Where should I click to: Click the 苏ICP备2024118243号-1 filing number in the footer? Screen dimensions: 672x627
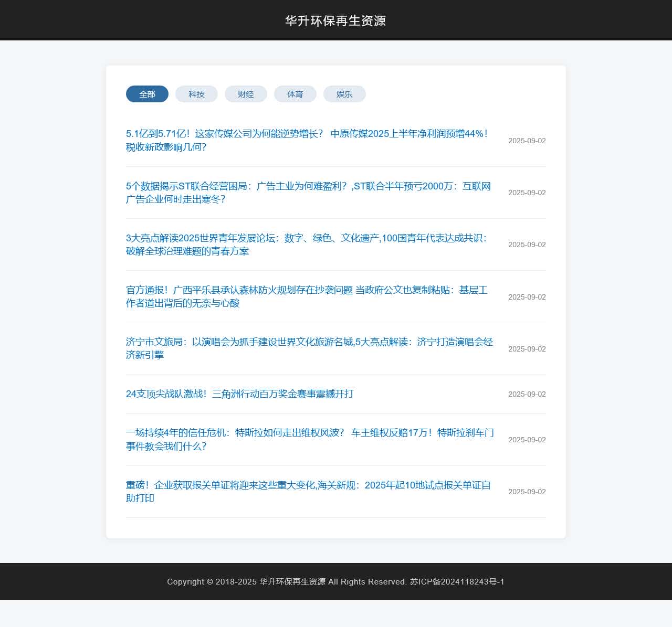(x=457, y=581)
